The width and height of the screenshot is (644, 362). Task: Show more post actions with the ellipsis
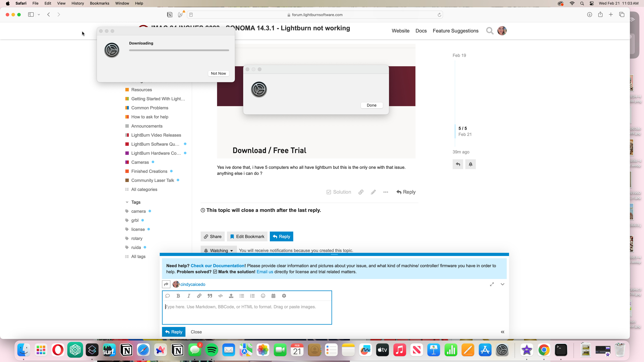coord(386,192)
